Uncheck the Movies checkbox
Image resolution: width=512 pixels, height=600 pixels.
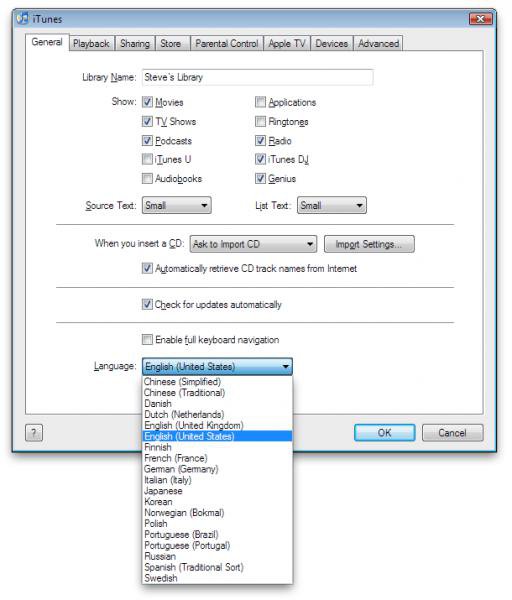147,102
